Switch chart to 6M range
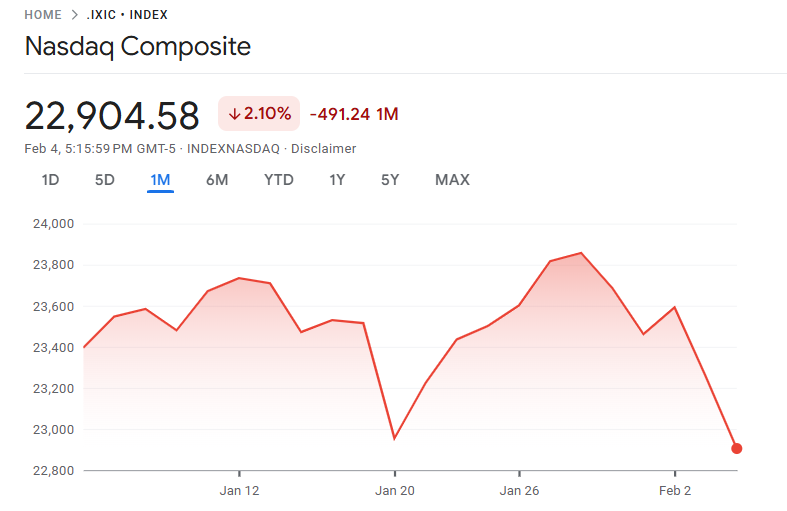The image size is (787, 511). click(x=217, y=180)
